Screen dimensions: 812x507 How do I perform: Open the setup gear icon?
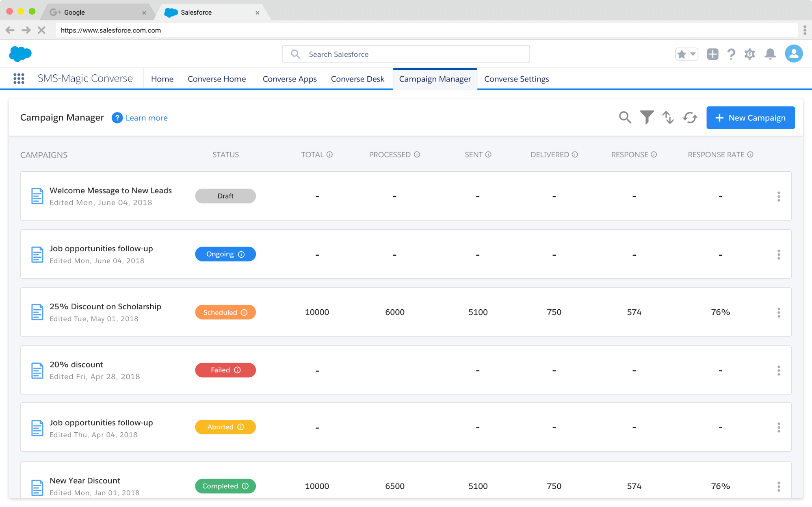(x=750, y=54)
